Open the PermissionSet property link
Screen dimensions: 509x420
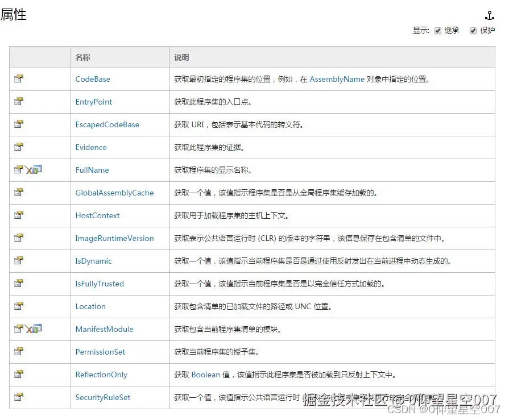point(100,352)
